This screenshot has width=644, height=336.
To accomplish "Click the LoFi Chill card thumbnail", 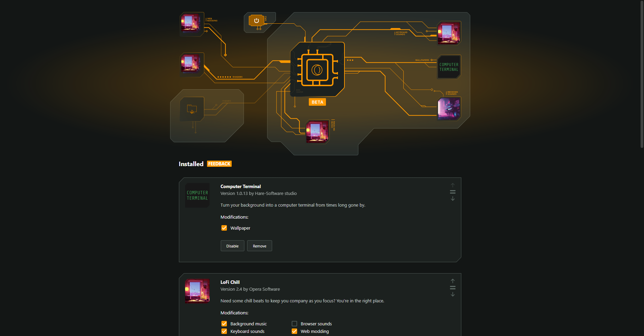I will 197,291.
